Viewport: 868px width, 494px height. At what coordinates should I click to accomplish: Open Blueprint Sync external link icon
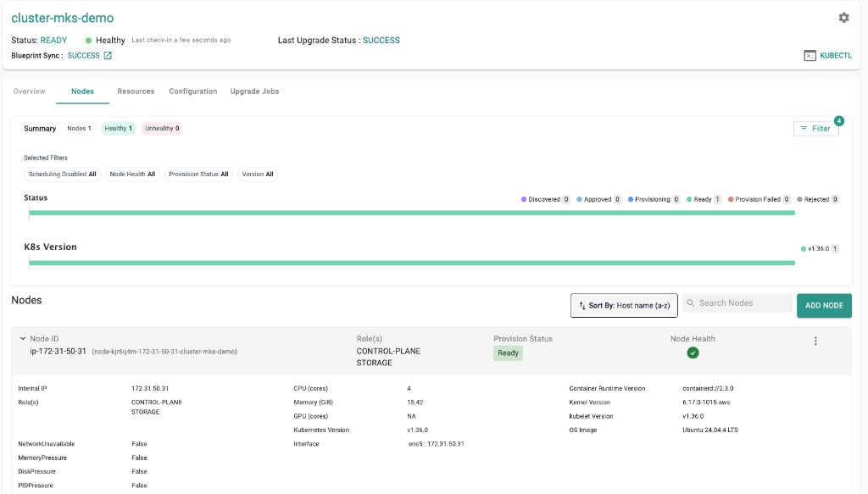pyautogui.click(x=108, y=55)
